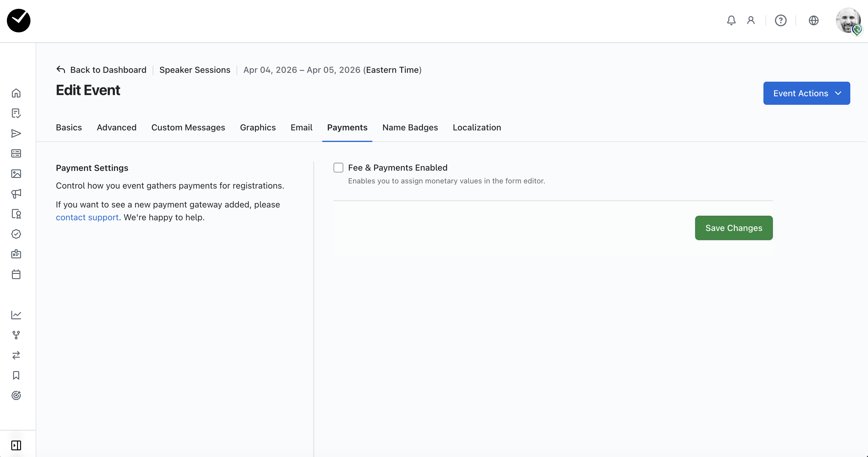868x457 pixels.
Task: Click the bookmark icon in sidebar
Action: point(16,375)
